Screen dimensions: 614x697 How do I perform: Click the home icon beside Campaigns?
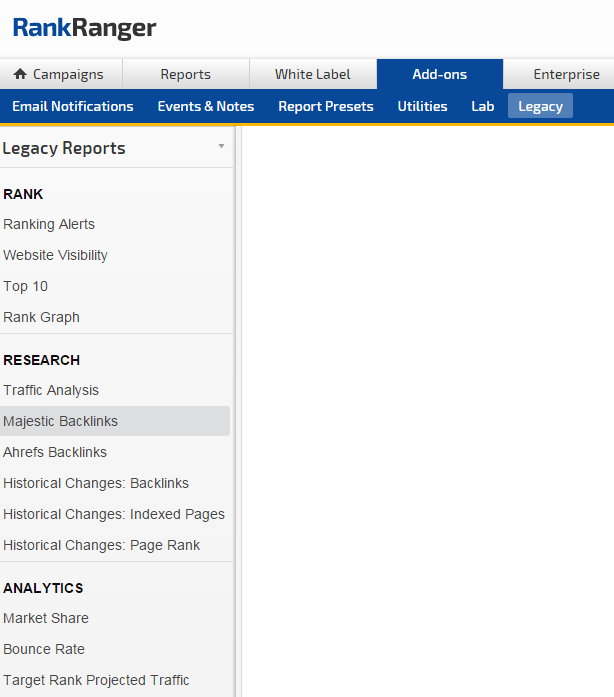click(x=20, y=74)
